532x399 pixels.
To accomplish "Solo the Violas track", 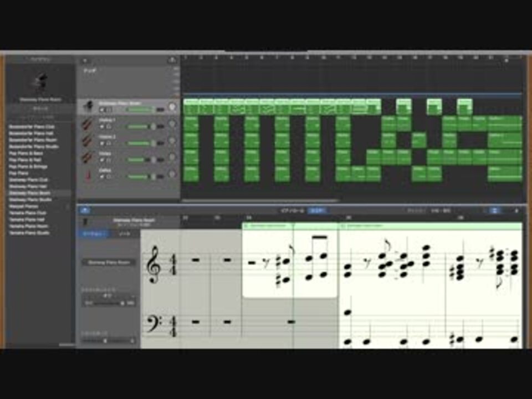I will point(109,160).
